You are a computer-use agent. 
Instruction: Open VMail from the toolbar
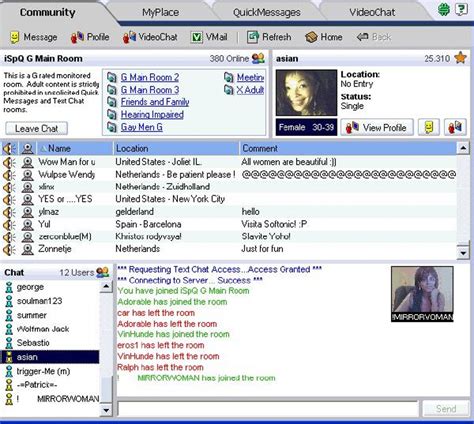[196, 37]
